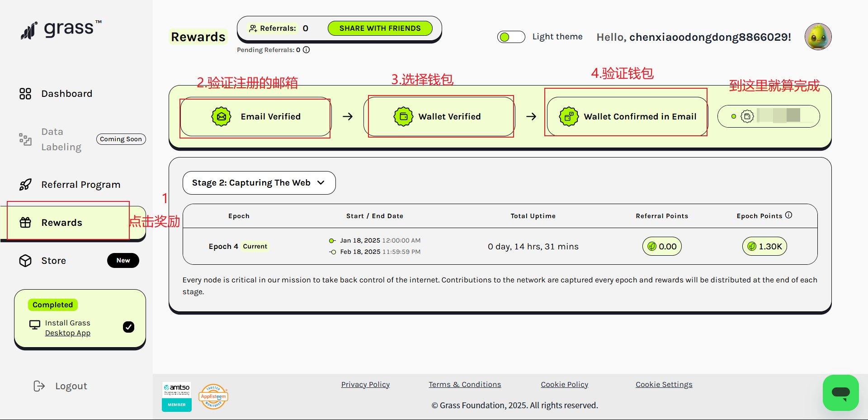Viewport: 868px width, 420px height.
Task: Click the Referral Program rocket icon
Action: tap(25, 185)
